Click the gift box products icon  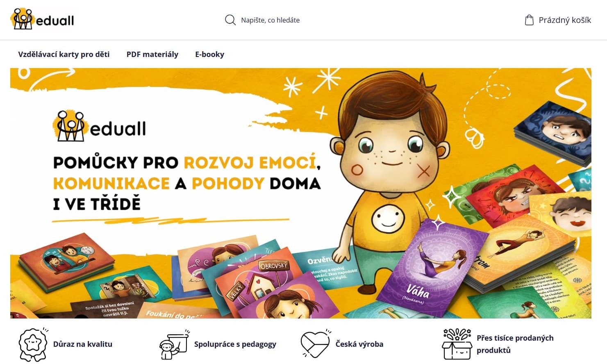coord(457,344)
